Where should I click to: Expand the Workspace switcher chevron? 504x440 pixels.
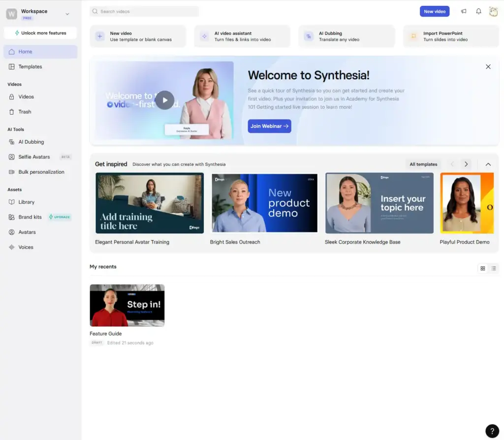click(x=67, y=14)
